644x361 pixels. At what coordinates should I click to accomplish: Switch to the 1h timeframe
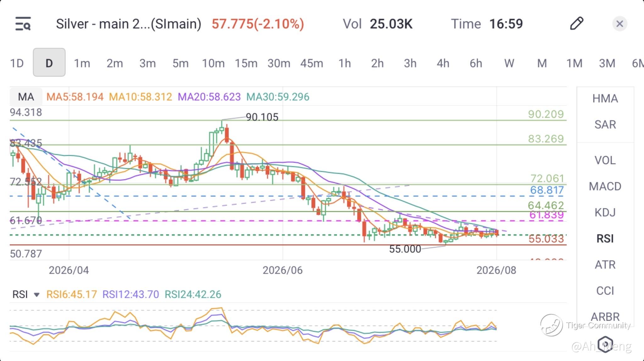pyautogui.click(x=345, y=63)
